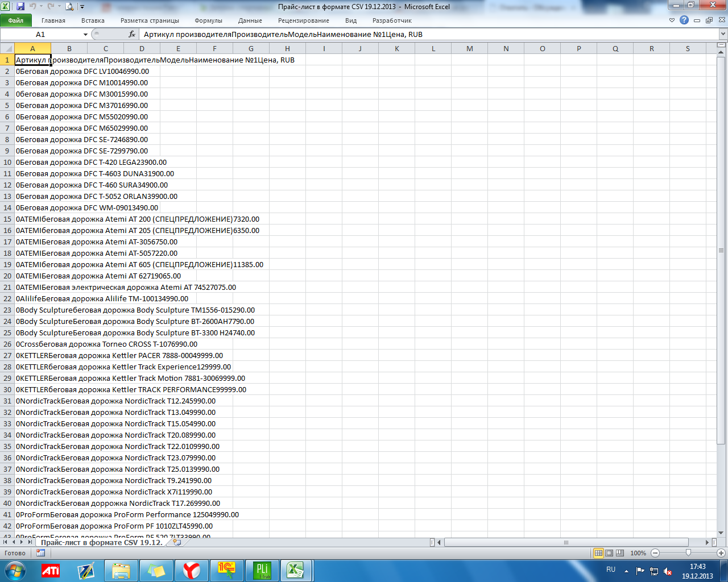The height and width of the screenshot is (582, 728).
Task: Redo the action in the quick access toolbar
Action: pos(51,7)
